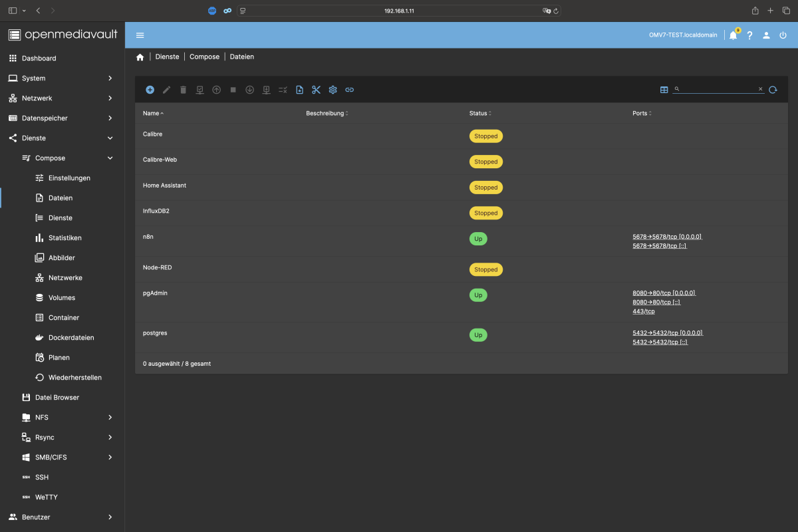
Task: Click the gear settings icon in Compose toolbar
Action: point(332,90)
